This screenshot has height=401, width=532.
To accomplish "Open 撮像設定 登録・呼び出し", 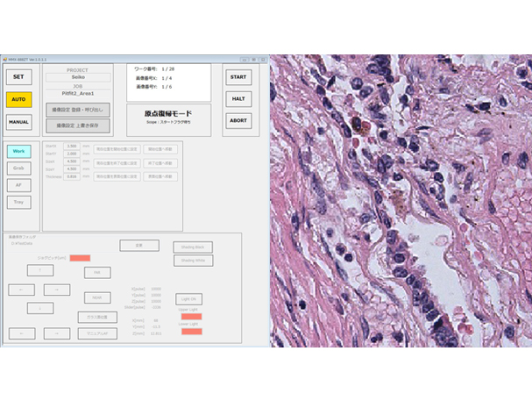I will click(78, 110).
